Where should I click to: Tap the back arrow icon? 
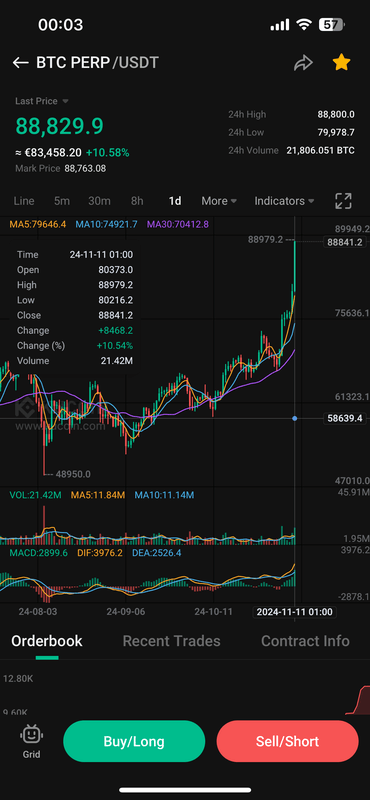[20, 63]
